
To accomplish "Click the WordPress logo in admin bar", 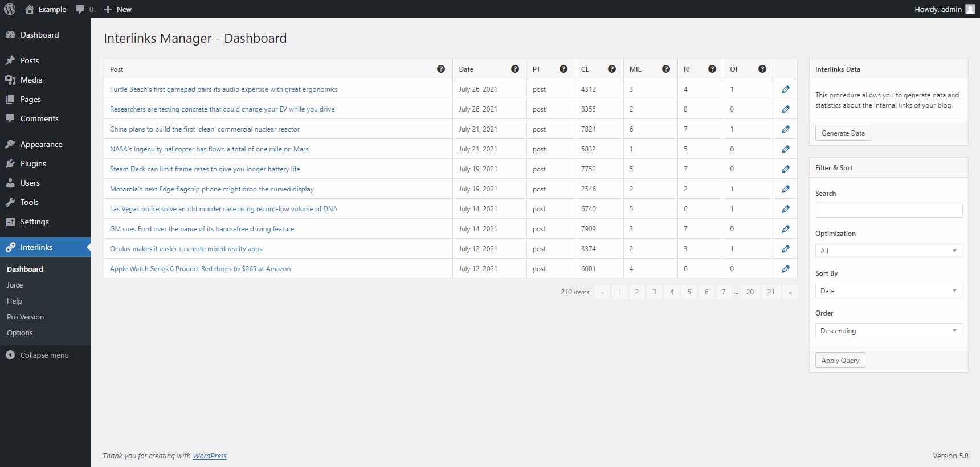I will (x=10, y=9).
